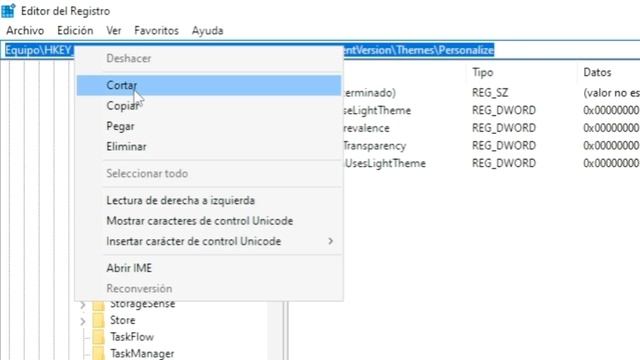
Task: Open the Ver menu
Action: click(113, 31)
